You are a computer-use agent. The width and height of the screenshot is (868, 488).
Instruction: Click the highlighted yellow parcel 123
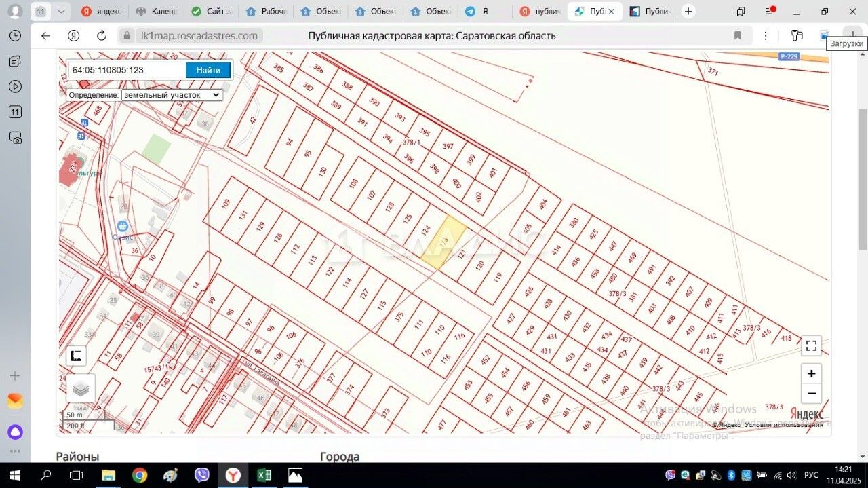pyautogui.click(x=443, y=242)
